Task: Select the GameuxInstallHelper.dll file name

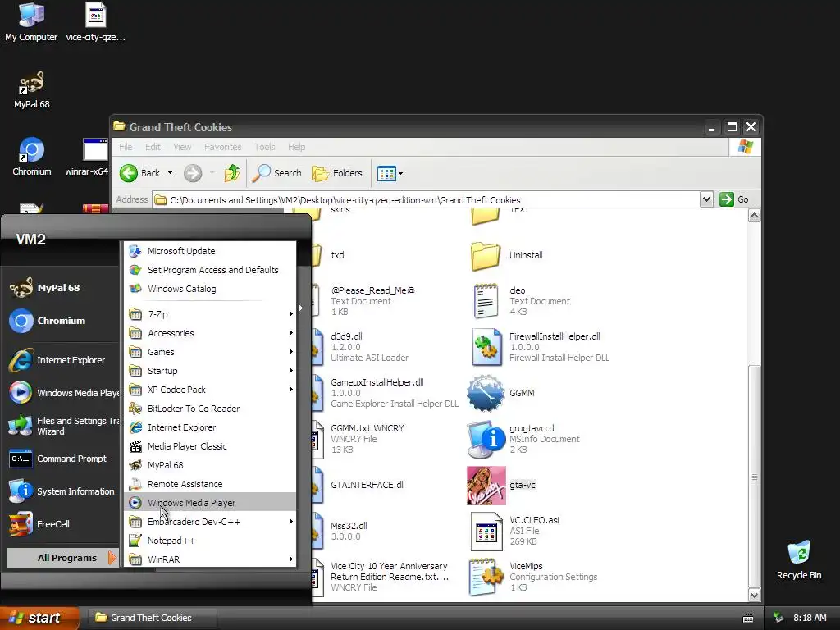Action: (x=377, y=382)
